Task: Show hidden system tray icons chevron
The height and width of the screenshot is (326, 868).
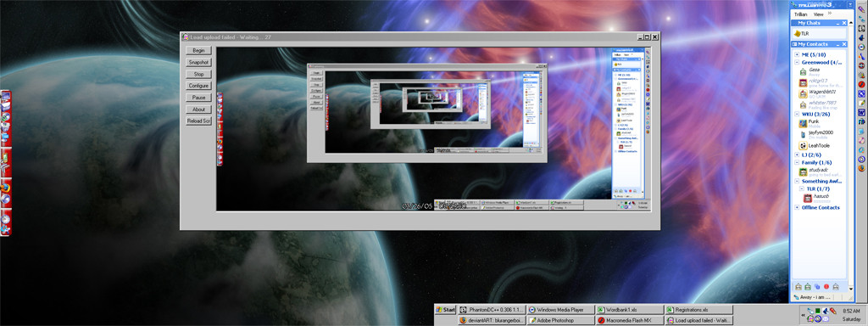Action: point(804,315)
